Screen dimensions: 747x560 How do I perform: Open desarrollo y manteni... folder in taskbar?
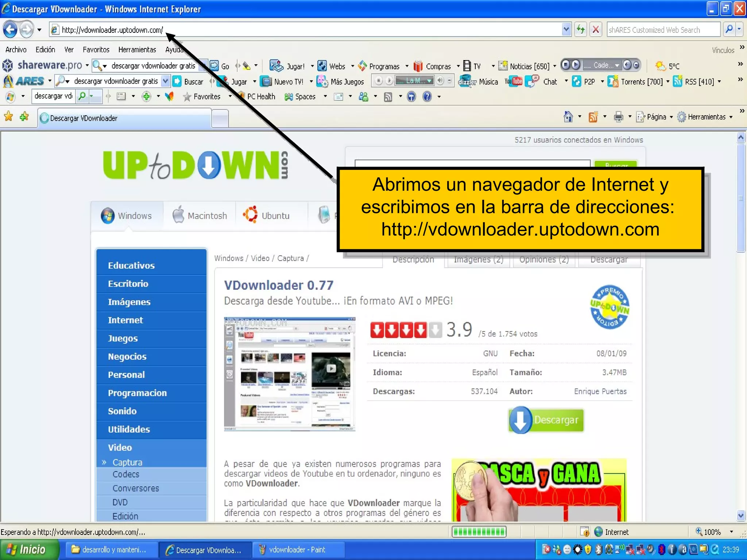(x=112, y=549)
